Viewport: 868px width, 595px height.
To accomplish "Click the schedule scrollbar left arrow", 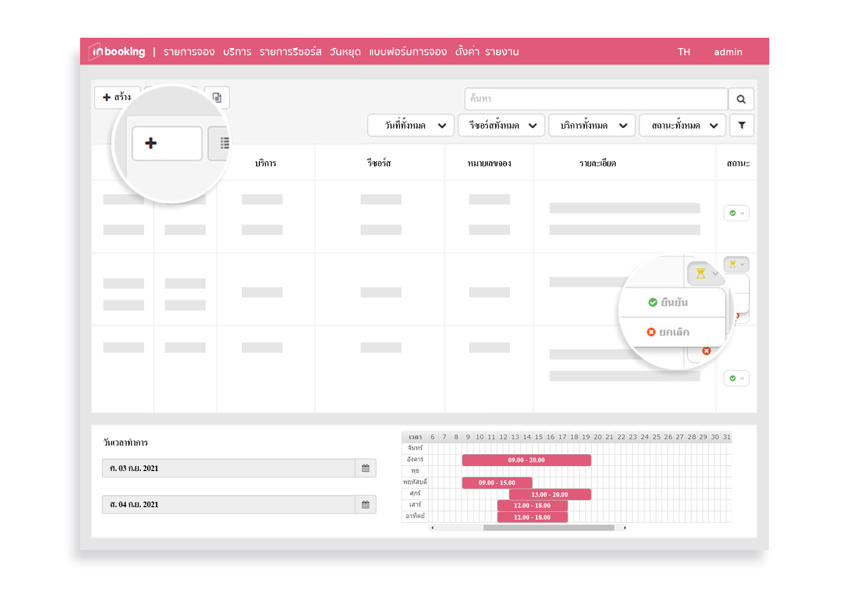I will (x=432, y=528).
